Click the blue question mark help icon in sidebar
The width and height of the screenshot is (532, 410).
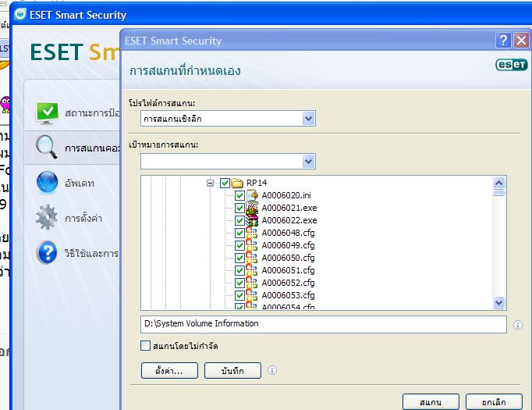(x=47, y=252)
